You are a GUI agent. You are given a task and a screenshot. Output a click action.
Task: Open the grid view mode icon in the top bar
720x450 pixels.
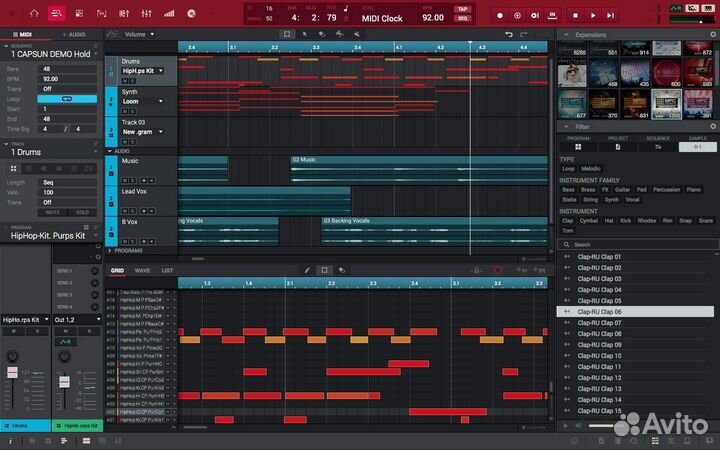[x=79, y=13]
